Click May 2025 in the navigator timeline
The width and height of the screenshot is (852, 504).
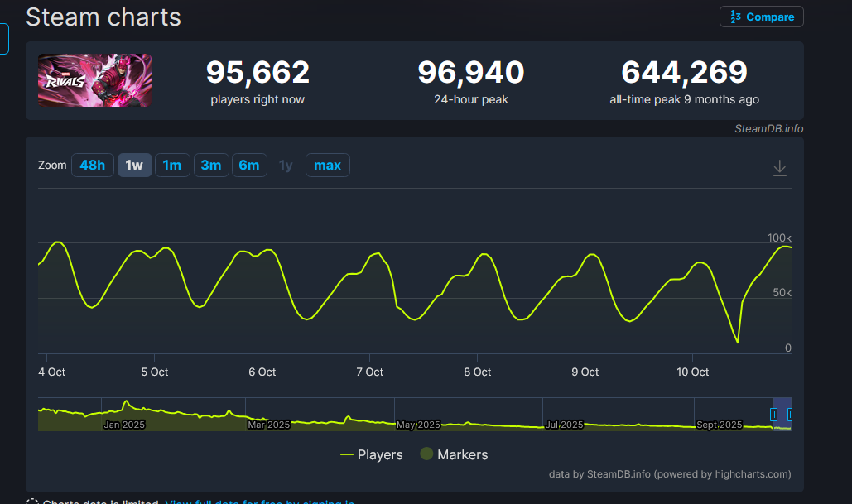[418, 425]
